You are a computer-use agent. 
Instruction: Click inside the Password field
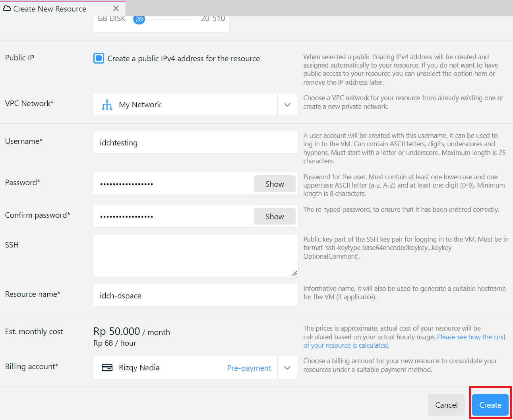pos(173,184)
